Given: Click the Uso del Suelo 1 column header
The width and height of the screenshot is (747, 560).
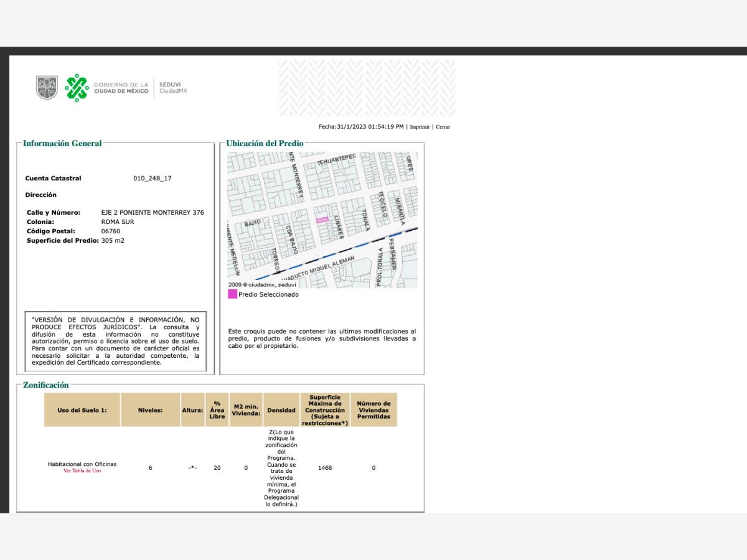Looking at the screenshot, I should pyautogui.click(x=82, y=410).
